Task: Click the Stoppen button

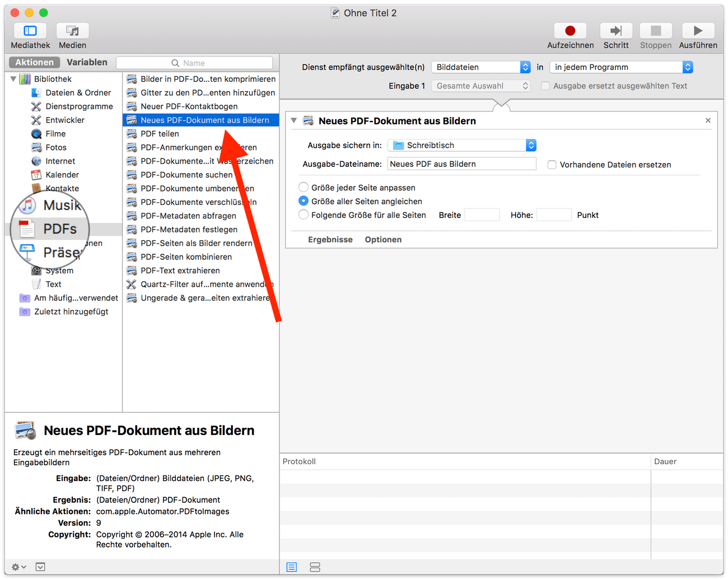Action: pyautogui.click(x=656, y=31)
